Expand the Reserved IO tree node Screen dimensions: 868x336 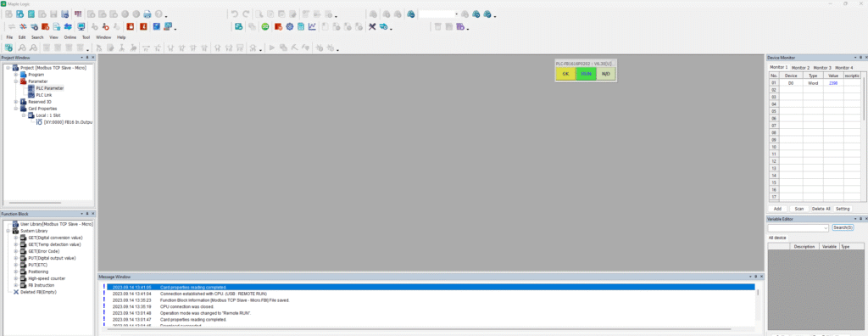click(x=16, y=102)
